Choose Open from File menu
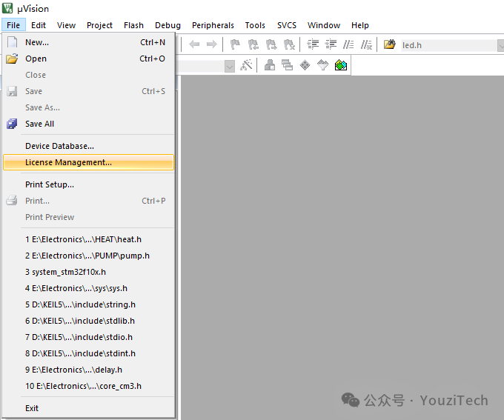 89,59
